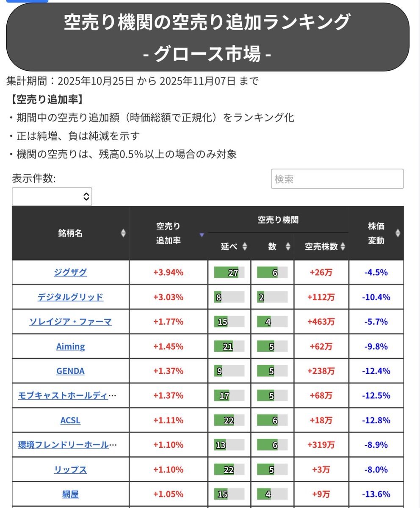The width and height of the screenshot is (420, 508).
Task: Open the ACSL stock link
Action: pos(70,420)
